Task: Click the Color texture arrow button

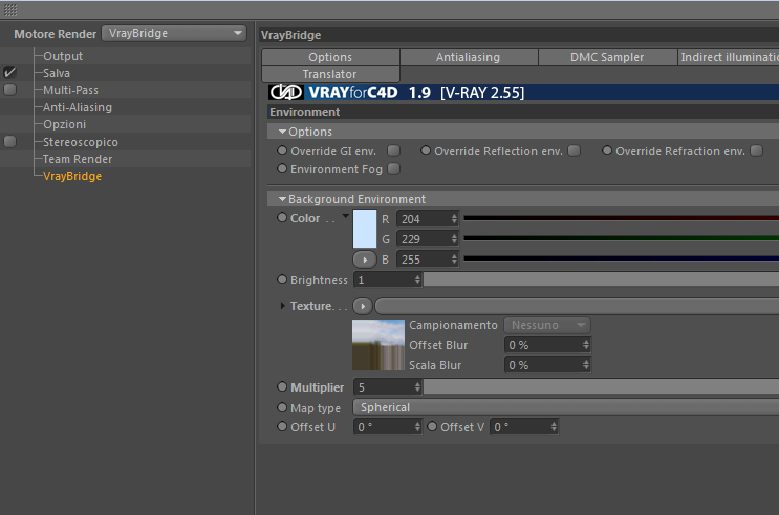Action: click(x=364, y=259)
